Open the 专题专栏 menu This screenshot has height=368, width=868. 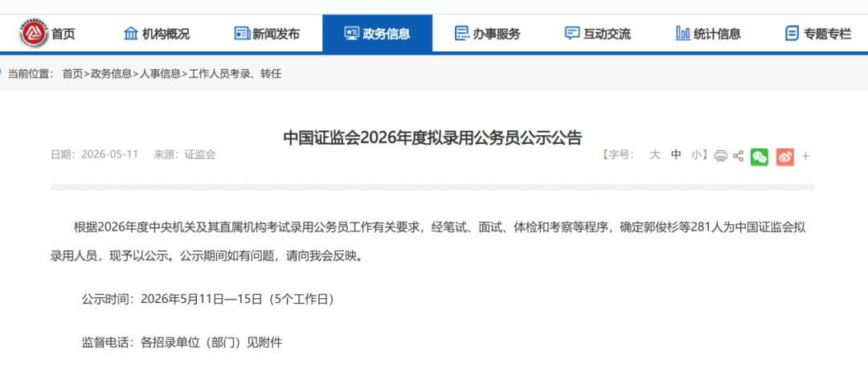[x=827, y=34]
